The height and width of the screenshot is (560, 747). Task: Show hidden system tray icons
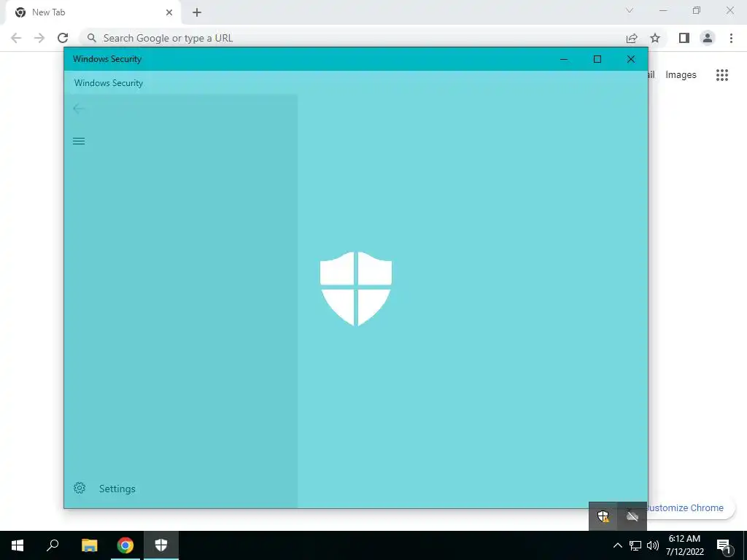point(617,545)
